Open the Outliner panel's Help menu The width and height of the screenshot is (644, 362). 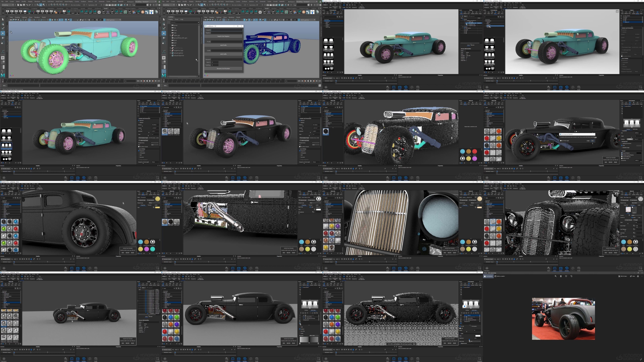[x=182, y=19]
